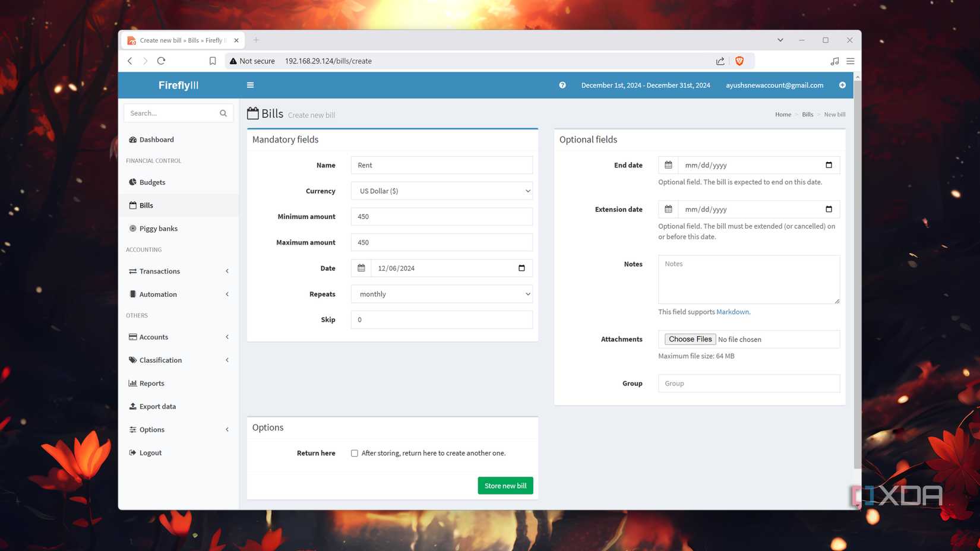The height and width of the screenshot is (551, 980).
Task: Select Budgets in the sidebar
Action: point(152,182)
